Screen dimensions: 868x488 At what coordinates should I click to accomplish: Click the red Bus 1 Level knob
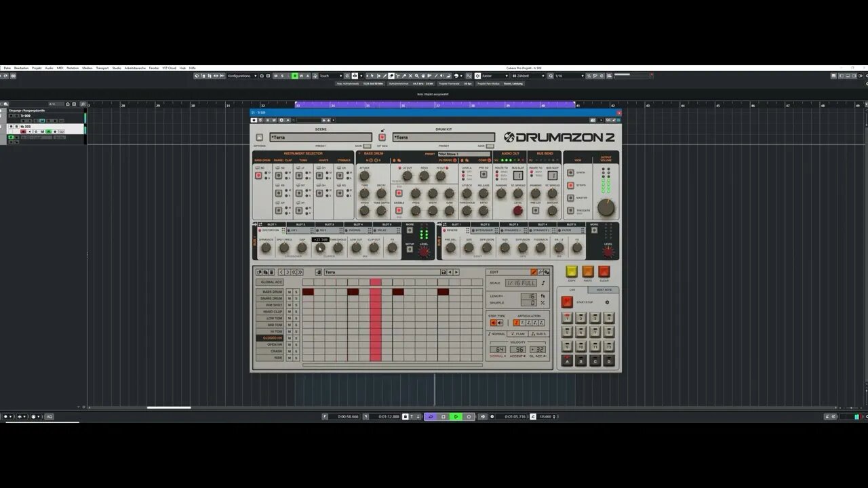coord(424,252)
